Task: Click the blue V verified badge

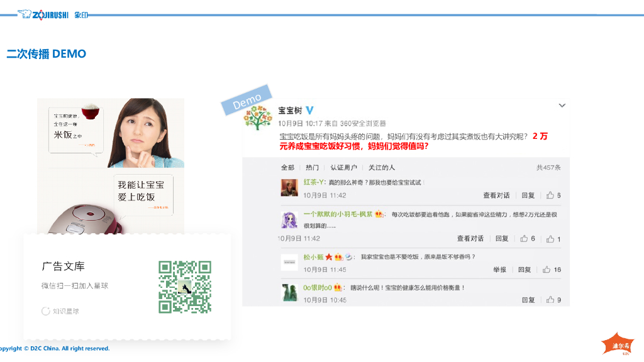Action: 309,111
